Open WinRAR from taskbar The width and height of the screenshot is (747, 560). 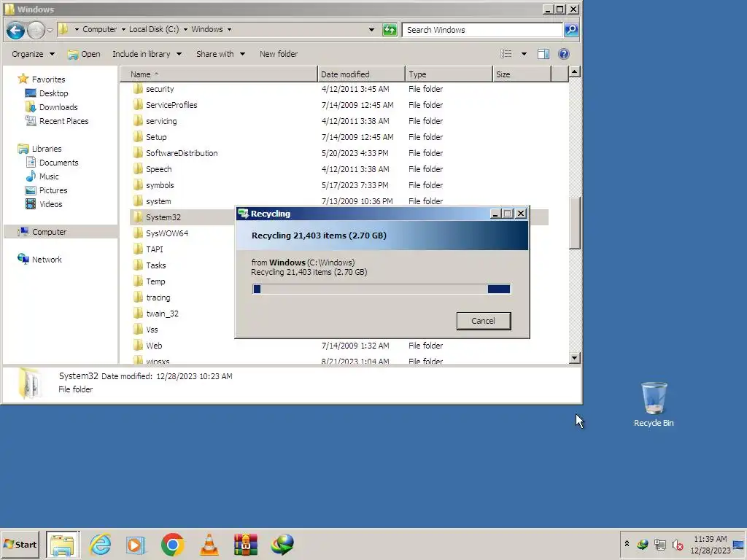click(245, 544)
